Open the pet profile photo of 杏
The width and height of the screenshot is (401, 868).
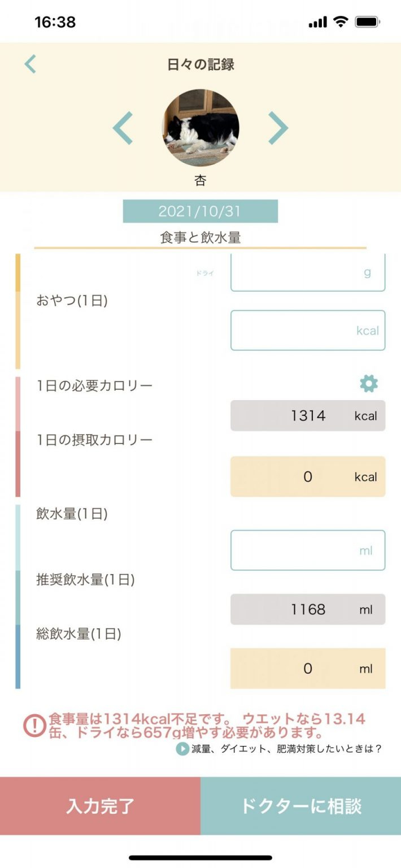tap(200, 128)
